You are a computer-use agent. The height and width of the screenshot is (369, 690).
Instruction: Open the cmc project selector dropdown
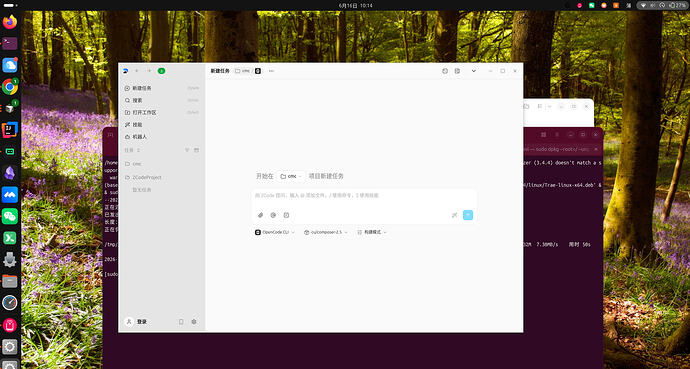[291, 176]
